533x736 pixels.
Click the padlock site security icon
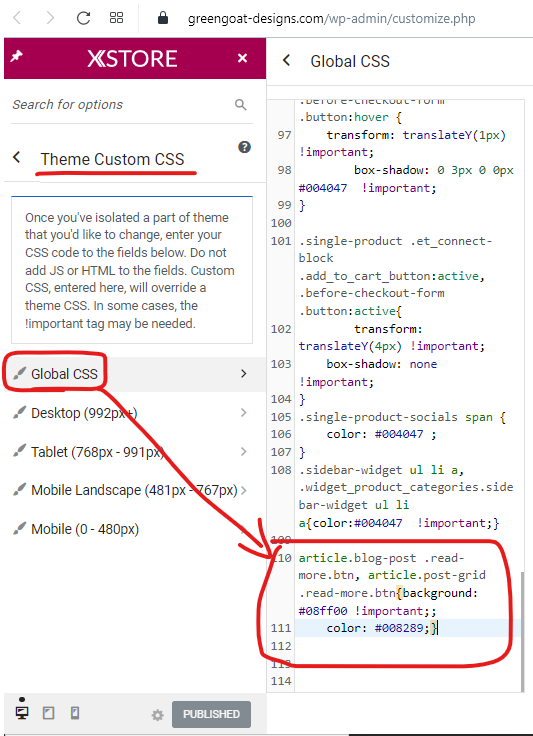163,18
